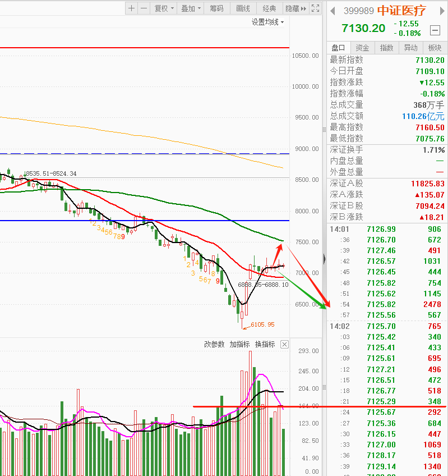The image size is (448, 476).
Task: Switch to the 指数 tab
Action: click(x=387, y=48)
